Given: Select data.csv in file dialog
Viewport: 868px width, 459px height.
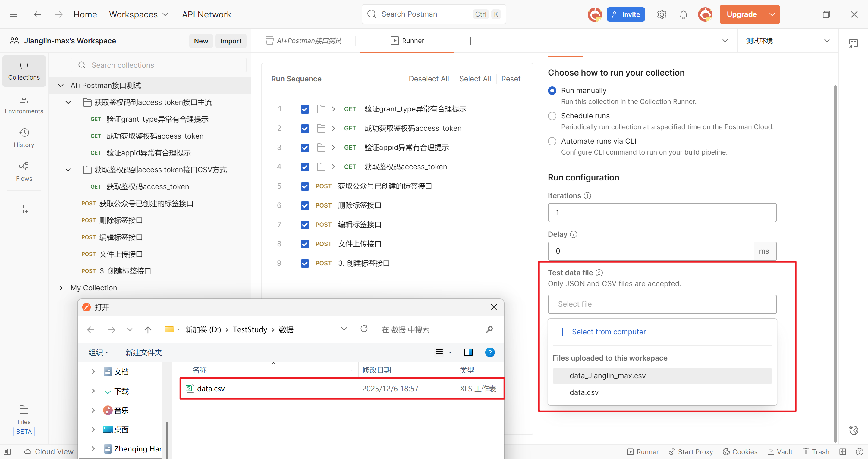Looking at the screenshot, I should click(342, 388).
